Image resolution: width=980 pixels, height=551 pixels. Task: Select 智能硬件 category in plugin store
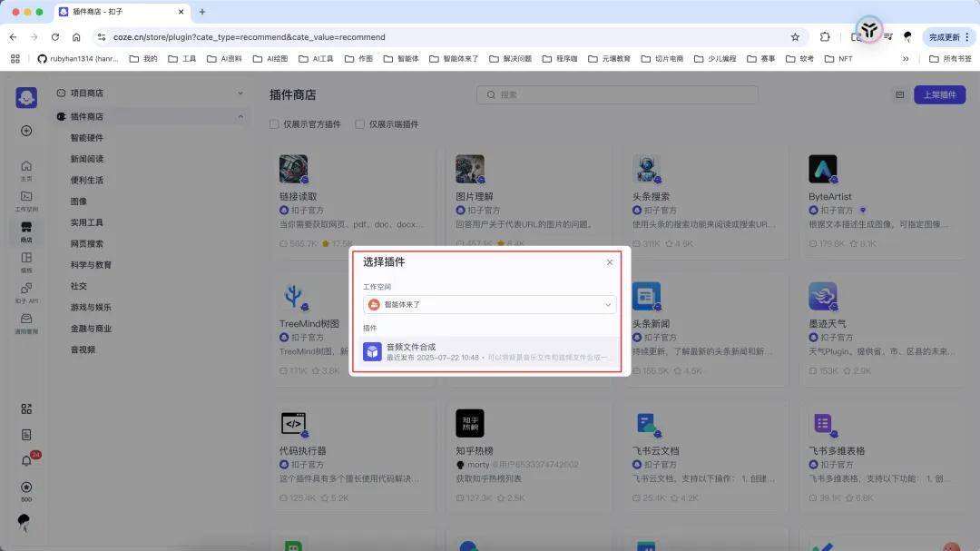tap(87, 138)
